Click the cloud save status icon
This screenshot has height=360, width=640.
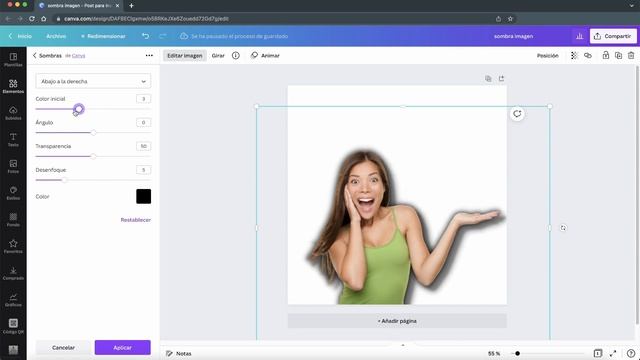[x=184, y=36]
